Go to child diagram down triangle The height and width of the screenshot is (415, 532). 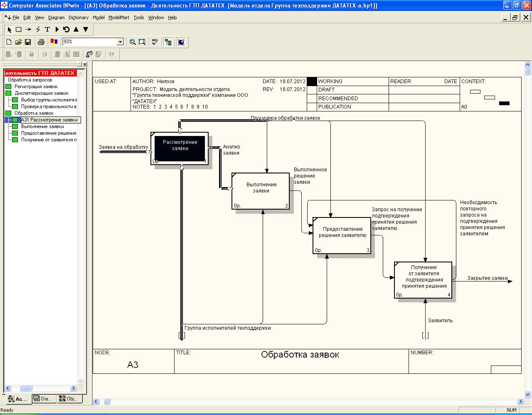(86, 30)
